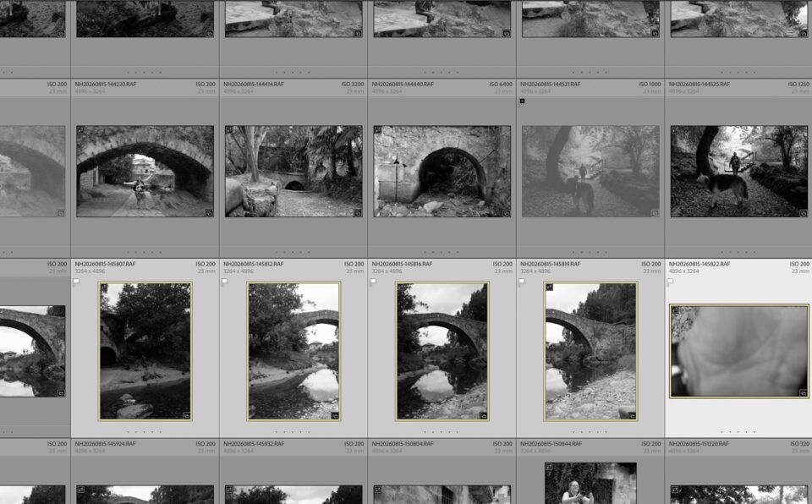Select the bridge reflection thumbnail NH20260815-145816.RAF
The image size is (812, 504).
click(442, 351)
